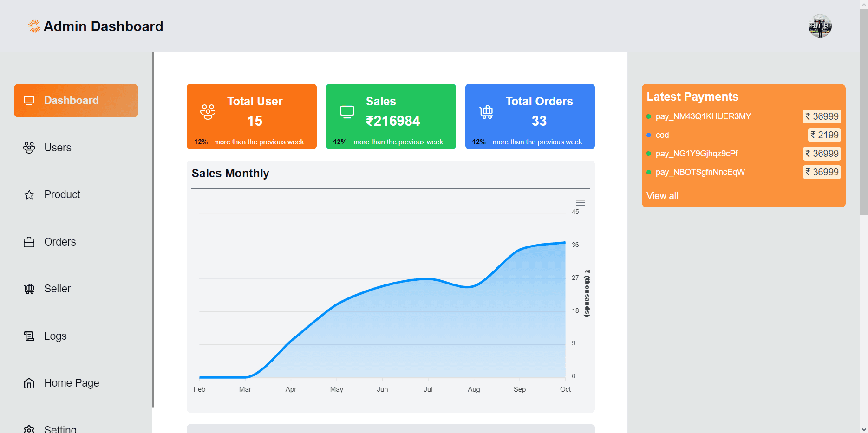Open Setting via the gear icon
The width and height of the screenshot is (868, 433).
pos(29,428)
